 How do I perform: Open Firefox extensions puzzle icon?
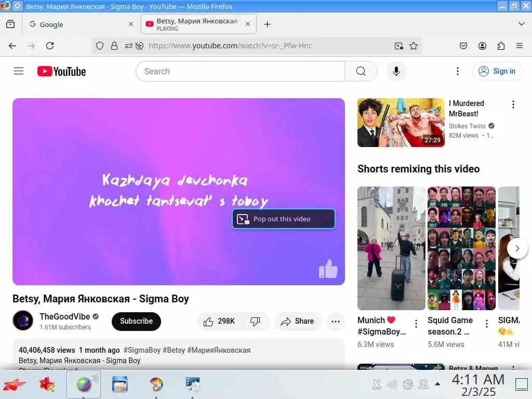coord(501,46)
